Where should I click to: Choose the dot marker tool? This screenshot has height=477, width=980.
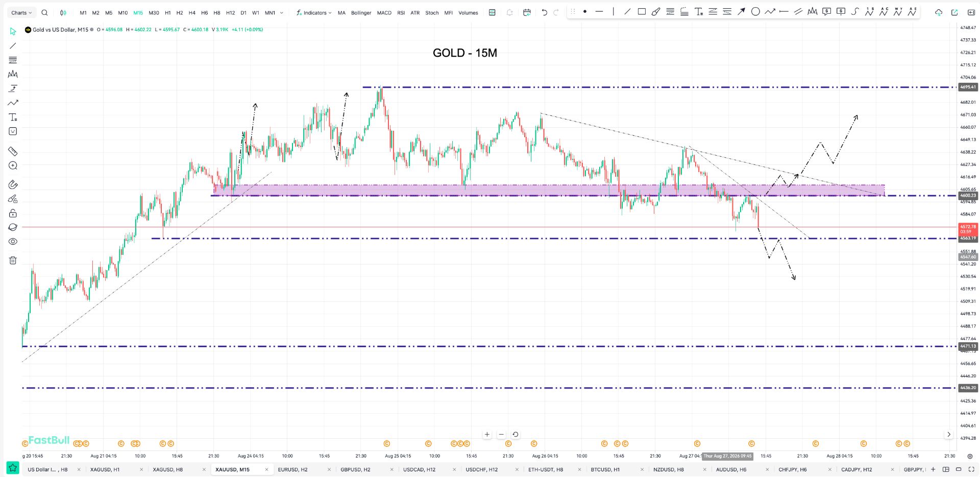[x=585, y=12]
